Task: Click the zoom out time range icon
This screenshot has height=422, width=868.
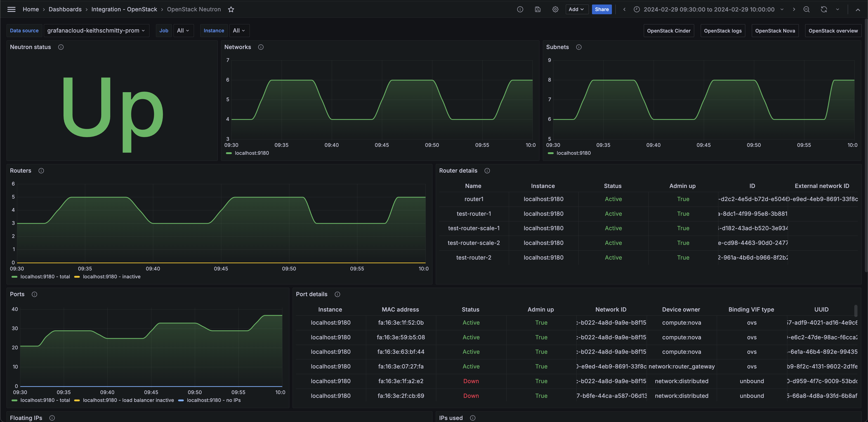Action: pos(806,9)
